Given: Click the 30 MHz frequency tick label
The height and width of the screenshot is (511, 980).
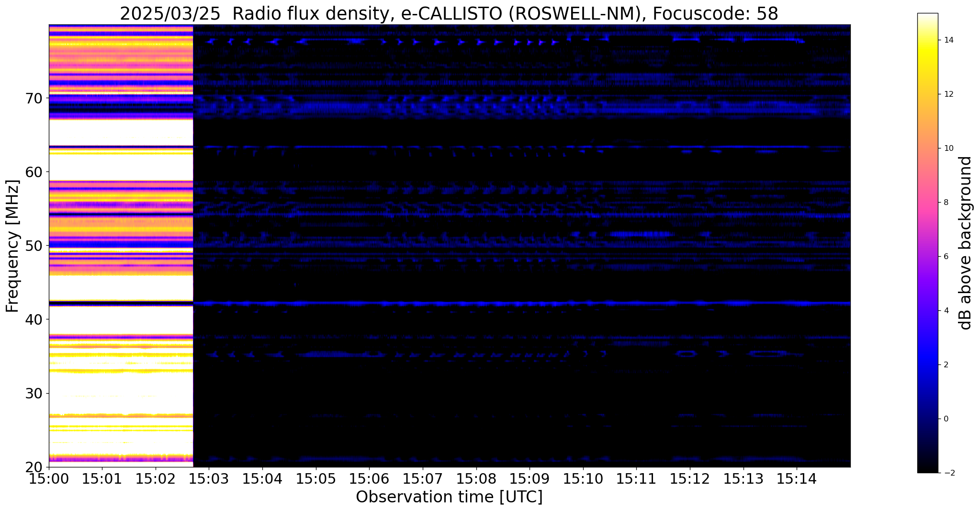Looking at the screenshot, I should point(35,393).
